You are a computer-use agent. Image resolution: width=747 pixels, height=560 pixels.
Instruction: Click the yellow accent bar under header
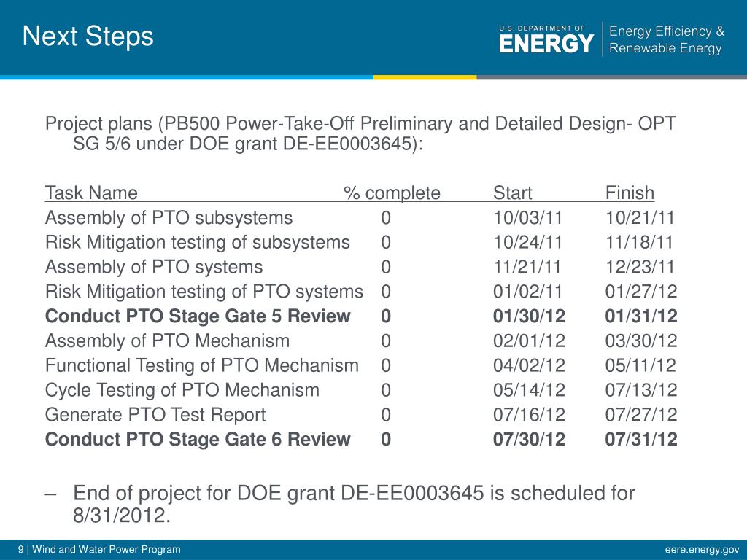point(425,77)
